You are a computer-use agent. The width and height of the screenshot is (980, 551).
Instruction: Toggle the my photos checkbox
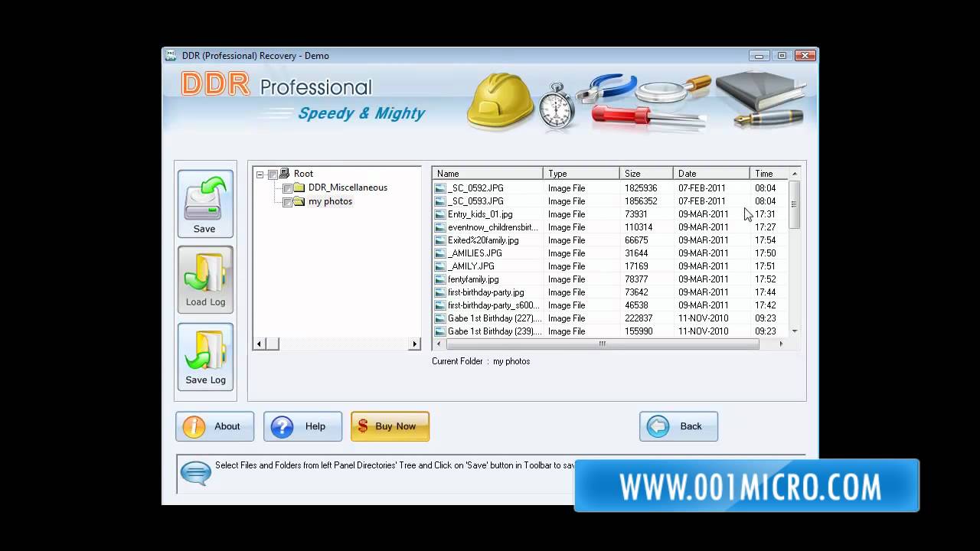pyautogui.click(x=287, y=202)
